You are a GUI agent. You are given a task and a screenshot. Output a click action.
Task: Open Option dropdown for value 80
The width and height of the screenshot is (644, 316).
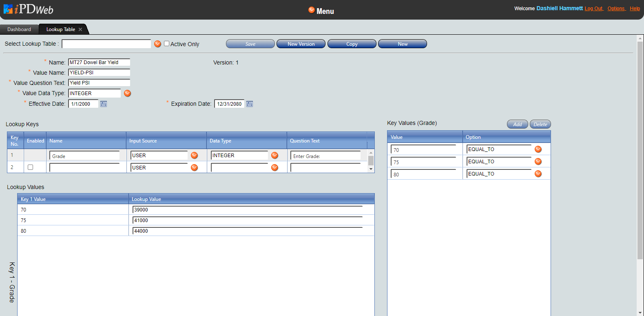(x=538, y=174)
